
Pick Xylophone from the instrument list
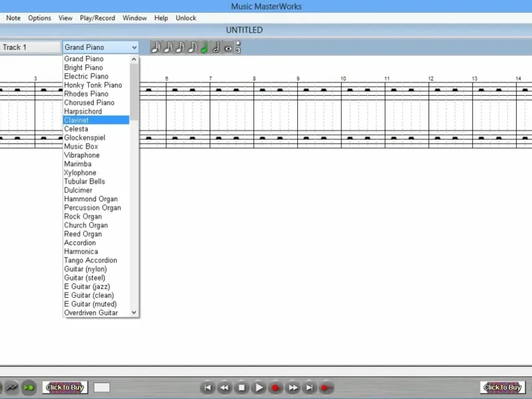point(96,173)
